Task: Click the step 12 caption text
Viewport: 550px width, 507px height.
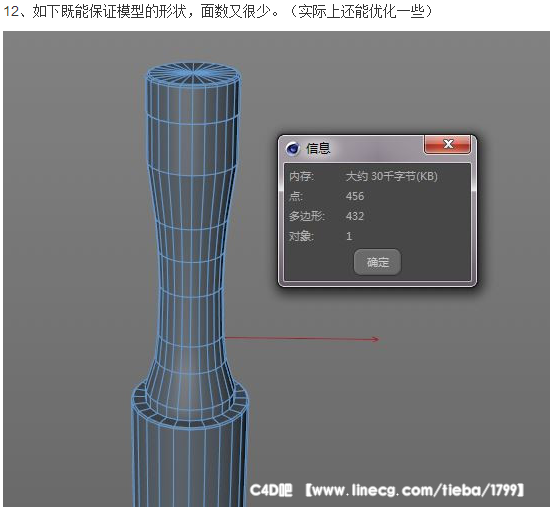Action: (x=218, y=12)
